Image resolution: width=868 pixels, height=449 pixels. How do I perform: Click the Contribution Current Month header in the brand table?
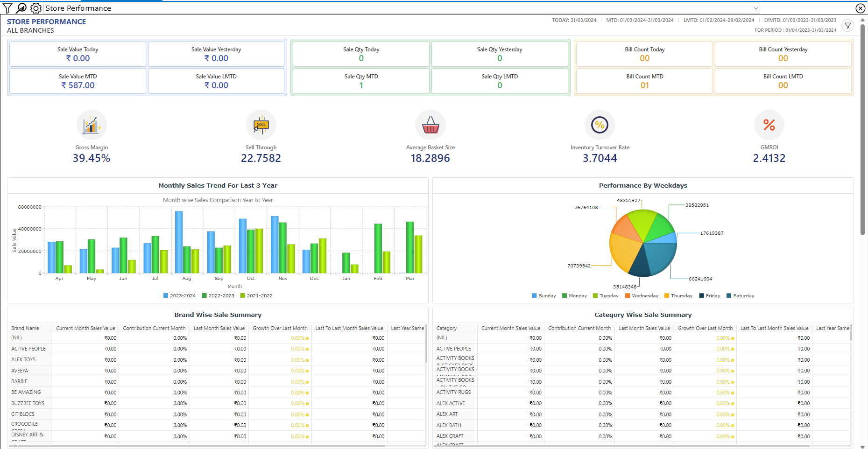(154, 328)
